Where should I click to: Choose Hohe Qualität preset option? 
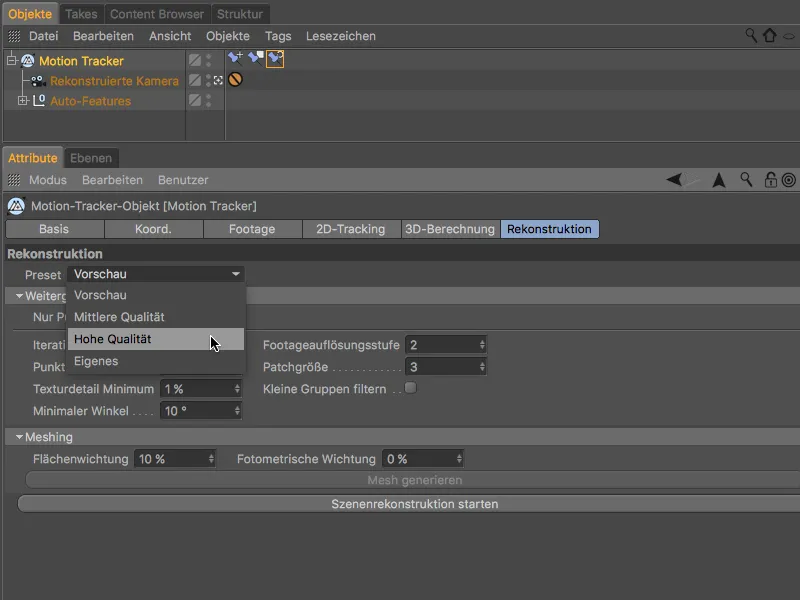pyautogui.click(x=156, y=339)
